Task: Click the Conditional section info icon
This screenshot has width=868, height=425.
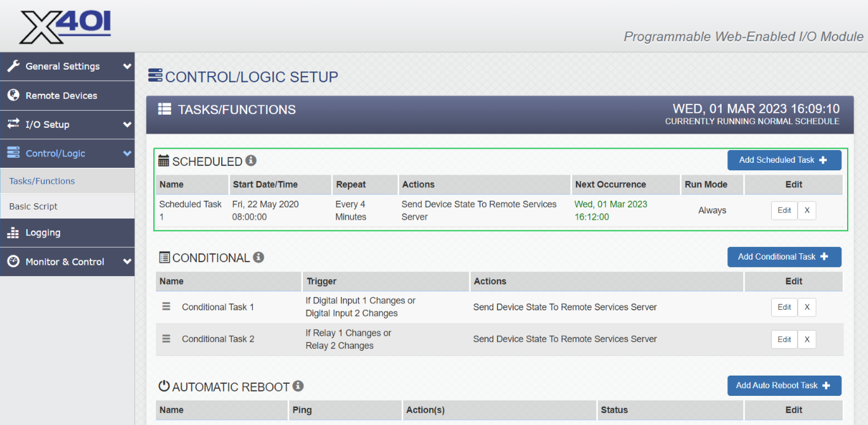Action: (258, 257)
